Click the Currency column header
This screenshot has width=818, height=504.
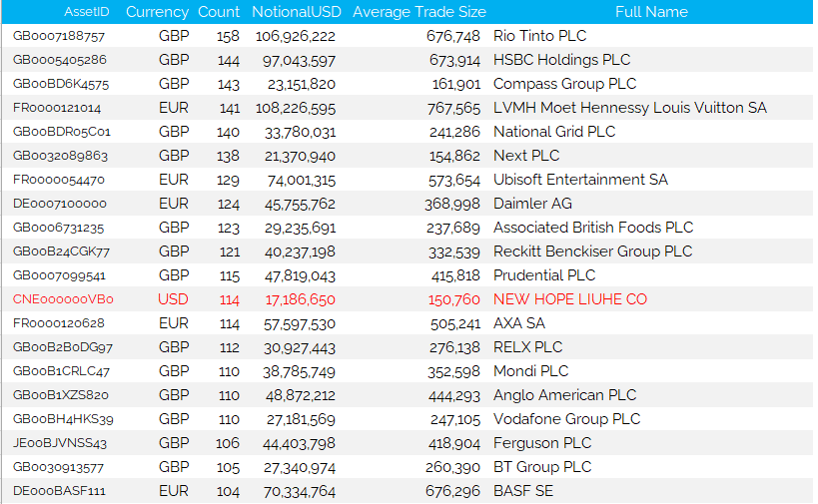[x=157, y=12]
